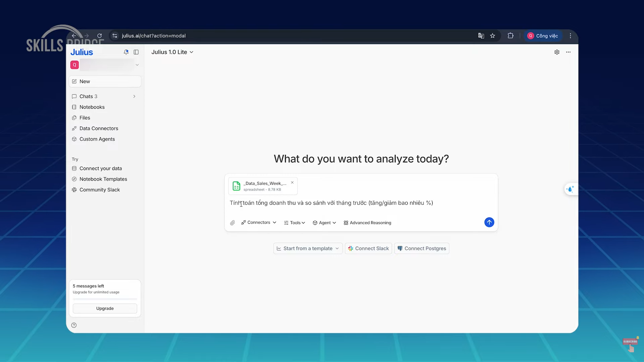Open the chat overflow menu with three dots
Viewport: 644px width, 362px height.
coord(568,52)
